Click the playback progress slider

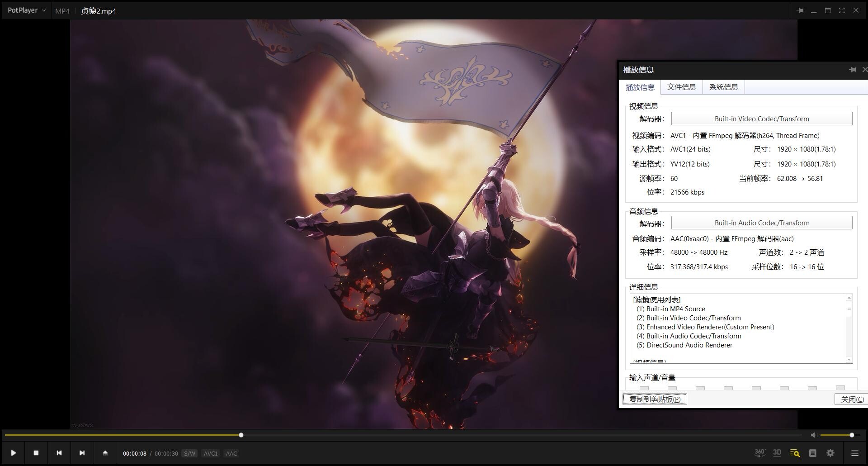tap(241, 435)
